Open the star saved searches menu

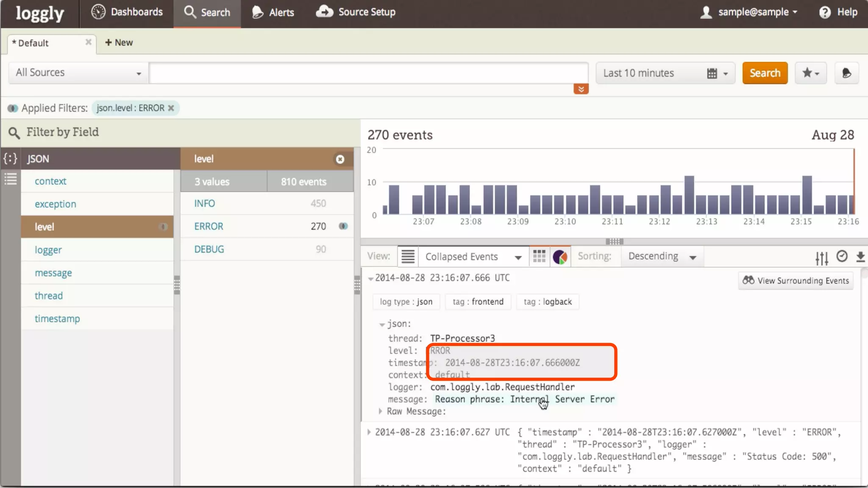[x=810, y=73]
